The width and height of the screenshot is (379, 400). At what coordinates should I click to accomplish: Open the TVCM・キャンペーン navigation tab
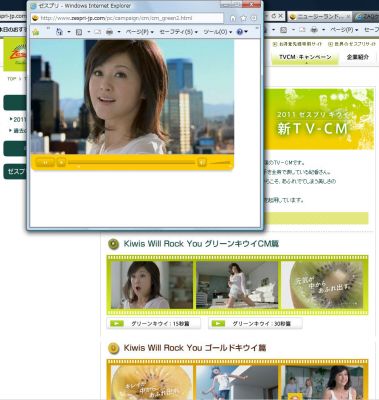(305, 57)
